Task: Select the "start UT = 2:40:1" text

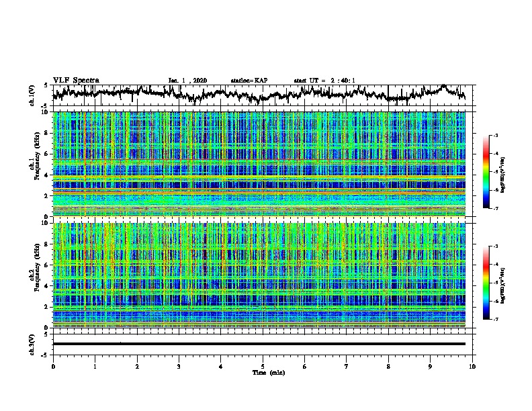Action: point(324,81)
